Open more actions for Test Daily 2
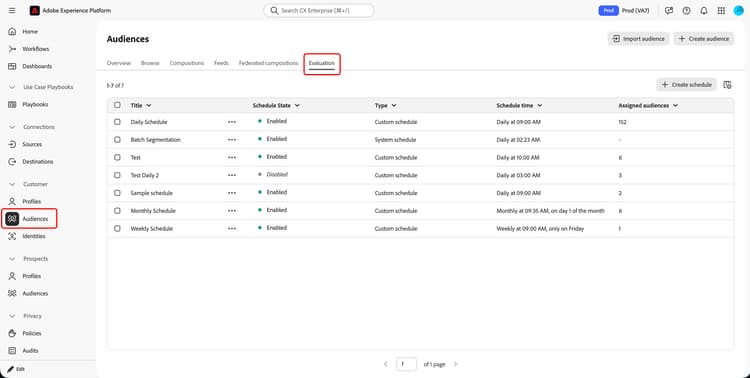Viewport: 750px width, 378px height. [x=232, y=175]
